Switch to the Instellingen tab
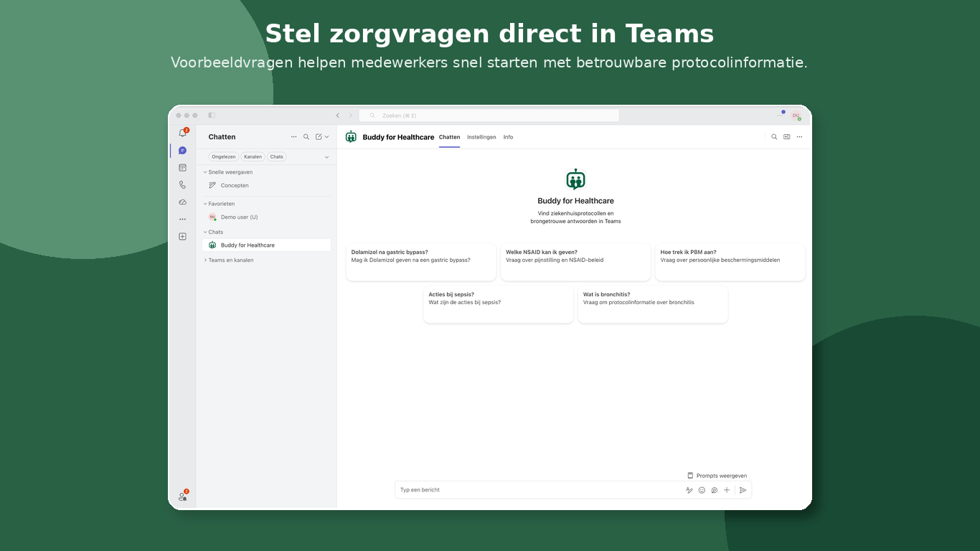Viewport: 980px width, 551px height. coord(481,137)
